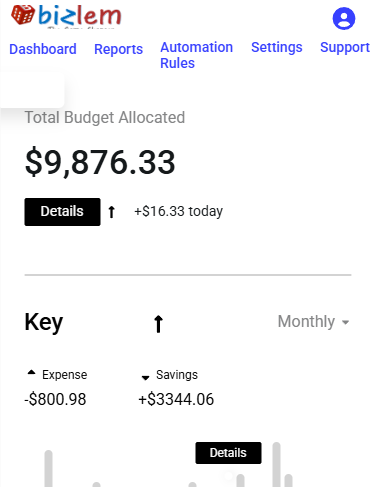
Task: Visit the Support page
Action: (345, 47)
